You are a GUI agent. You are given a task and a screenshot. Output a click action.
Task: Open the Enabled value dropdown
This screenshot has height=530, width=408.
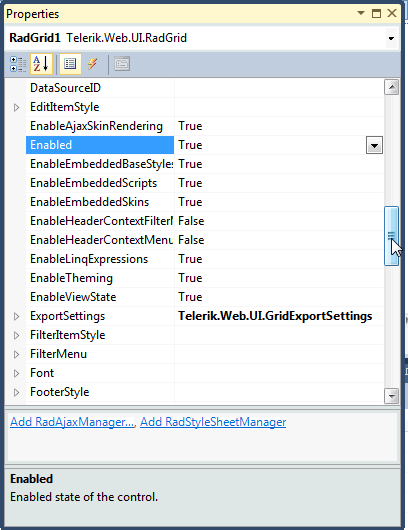click(x=374, y=145)
